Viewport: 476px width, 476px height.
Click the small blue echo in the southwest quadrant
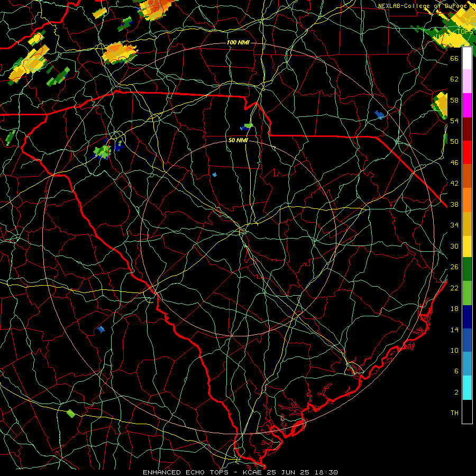pyautogui.click(x=101, y=329)
